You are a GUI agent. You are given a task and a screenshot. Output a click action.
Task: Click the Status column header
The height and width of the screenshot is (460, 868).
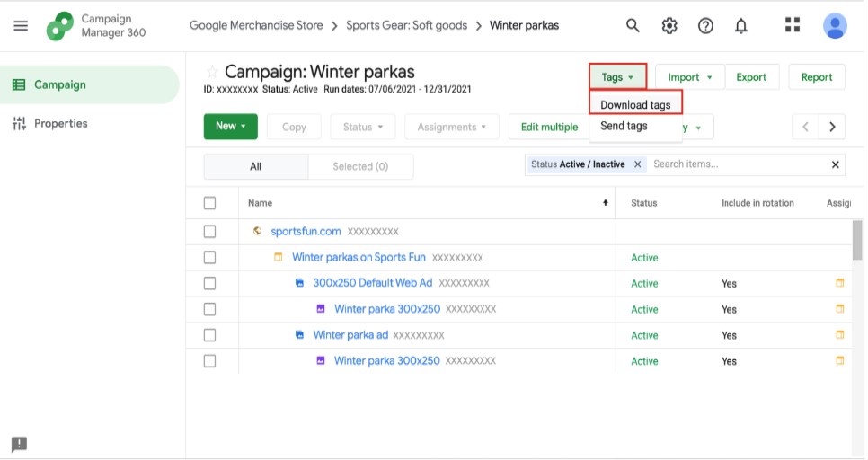[643, 203]
